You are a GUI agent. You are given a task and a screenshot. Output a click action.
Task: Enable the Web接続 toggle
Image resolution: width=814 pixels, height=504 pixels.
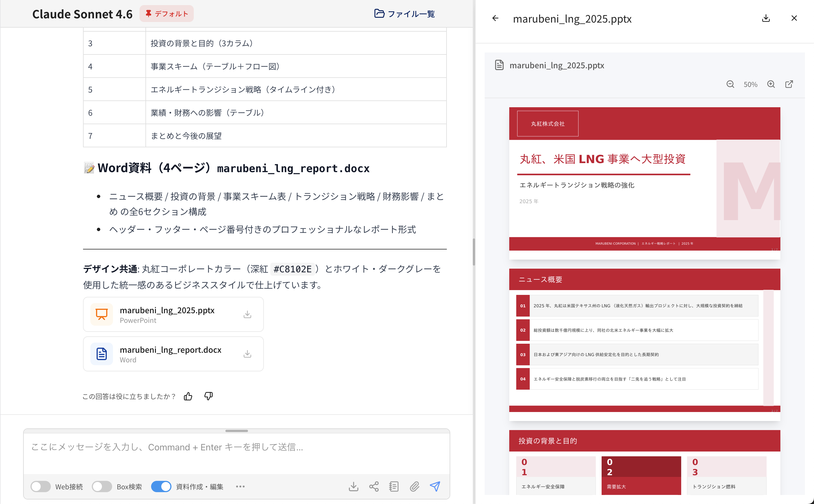tap(41, 486)
